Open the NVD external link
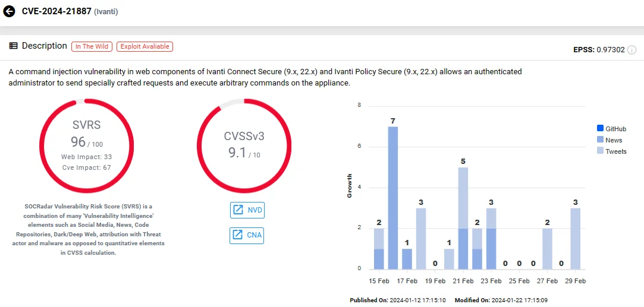This screenshot has width=644, height=307. 247,210
